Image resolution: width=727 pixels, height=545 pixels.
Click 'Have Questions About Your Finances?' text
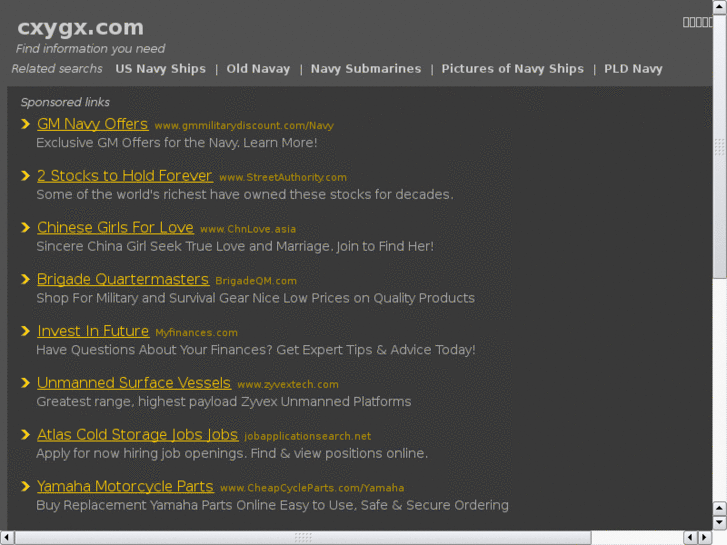(x=256, y=350)
